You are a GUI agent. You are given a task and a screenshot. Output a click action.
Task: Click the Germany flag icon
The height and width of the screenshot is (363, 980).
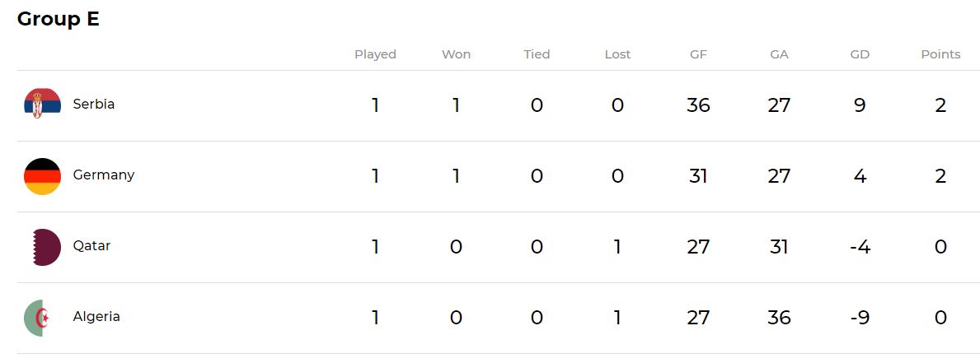click(x=42, y=175)
